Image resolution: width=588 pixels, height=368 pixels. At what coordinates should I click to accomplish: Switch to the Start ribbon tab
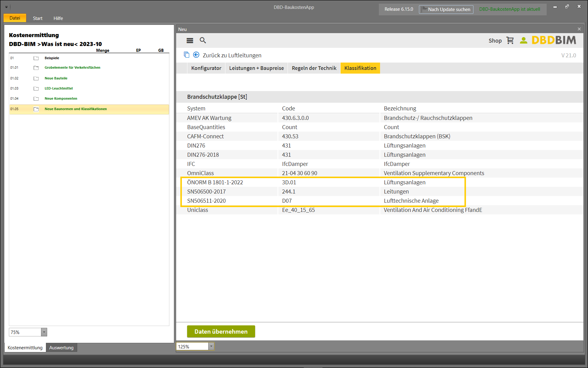tap(38, 18)
